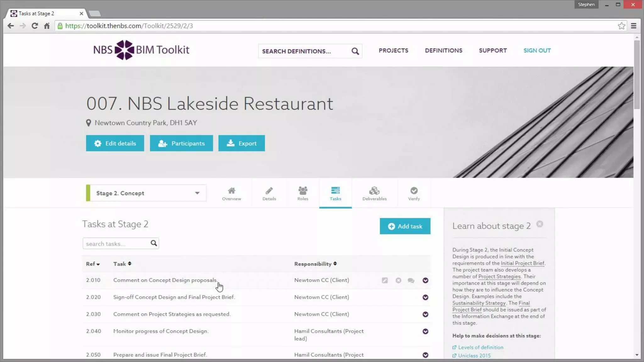
Task: Open the comments icon for task 2.010
Action: coord(411,280)
